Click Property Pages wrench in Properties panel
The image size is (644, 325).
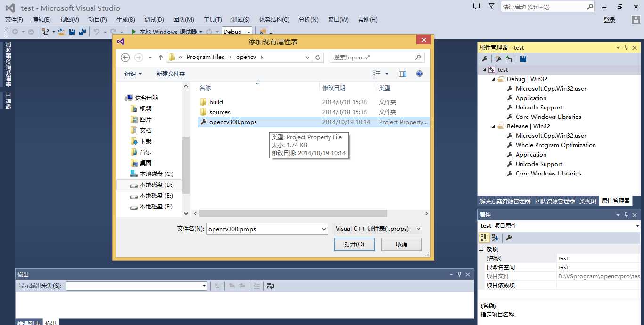pos(509,238)
